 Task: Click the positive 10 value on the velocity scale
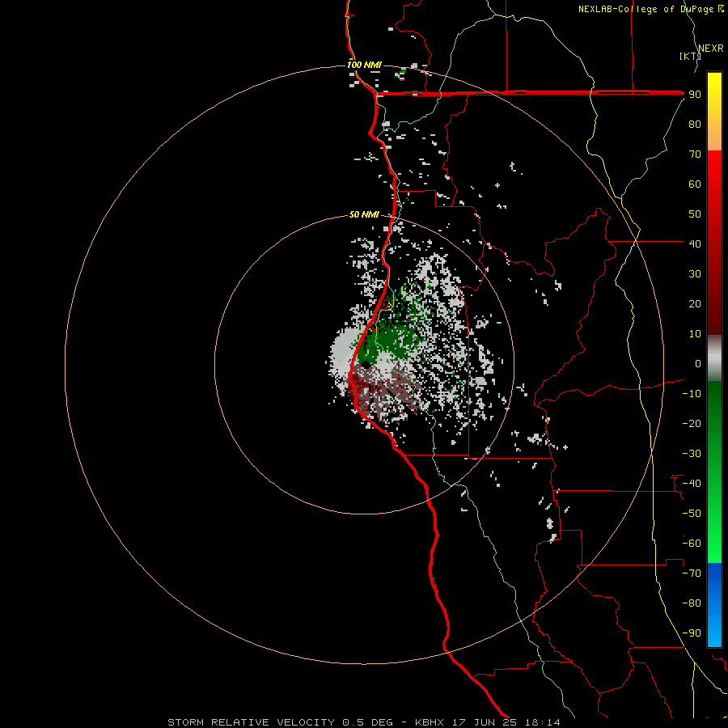(x=695, y=334)
